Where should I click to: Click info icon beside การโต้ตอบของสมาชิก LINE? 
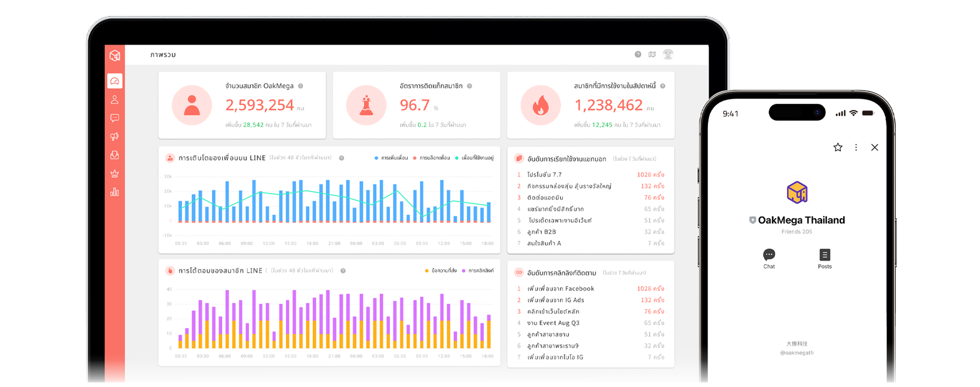click(343, 271)
